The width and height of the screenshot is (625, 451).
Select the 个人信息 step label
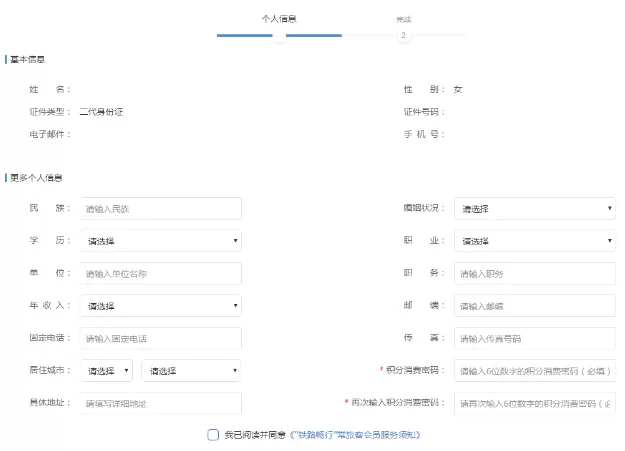coord(279,19)
